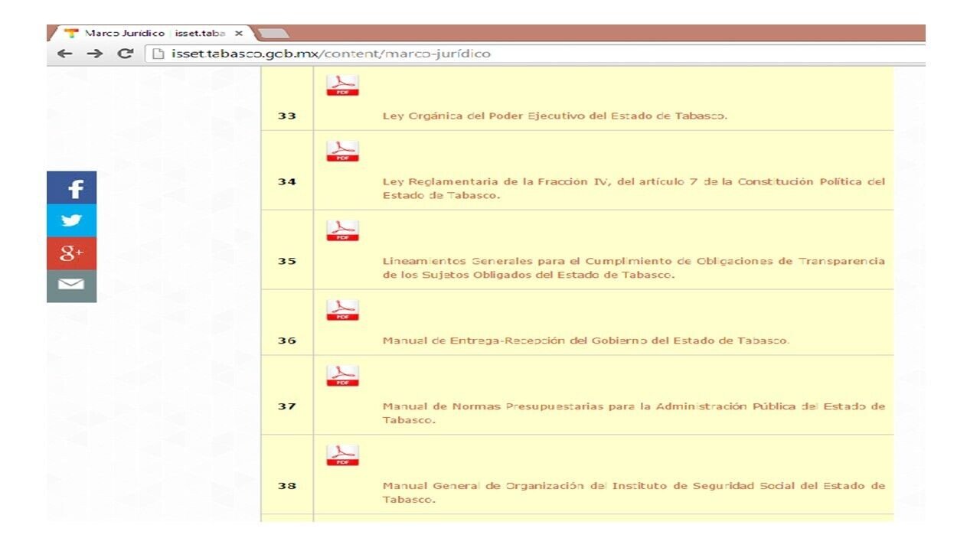
Task: Click the browser forward arrow
Action: pos(94,54)
